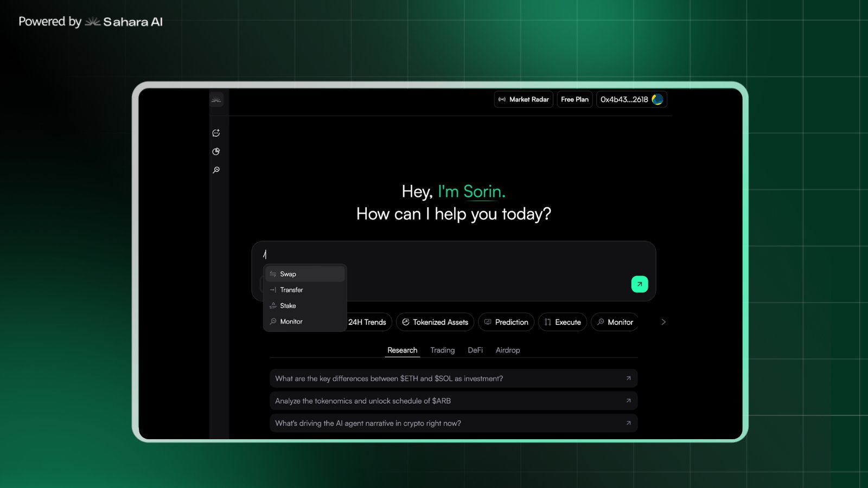This screenshot has height=488, width=868.
Task: Open Market Radar
Action: (x=524, y=99)
